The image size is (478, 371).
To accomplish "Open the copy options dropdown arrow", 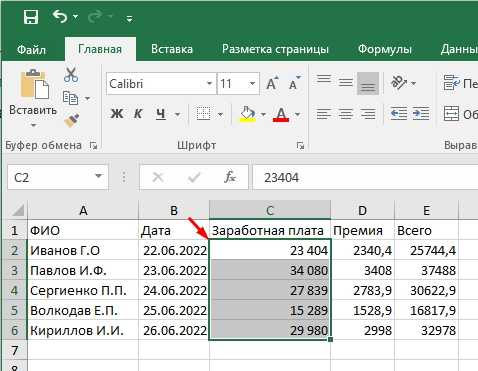I will 87,98.
